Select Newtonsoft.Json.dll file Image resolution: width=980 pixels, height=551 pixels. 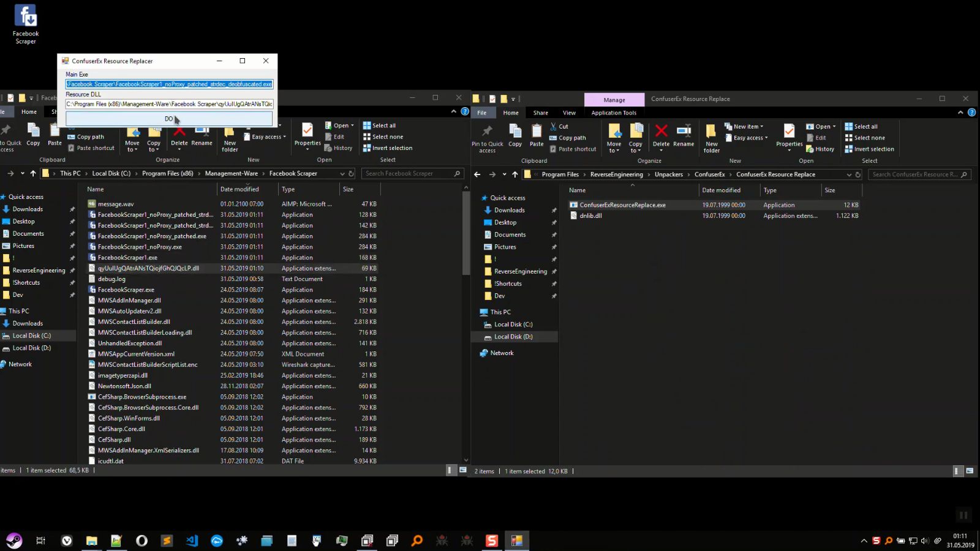(x=124, y=386)
